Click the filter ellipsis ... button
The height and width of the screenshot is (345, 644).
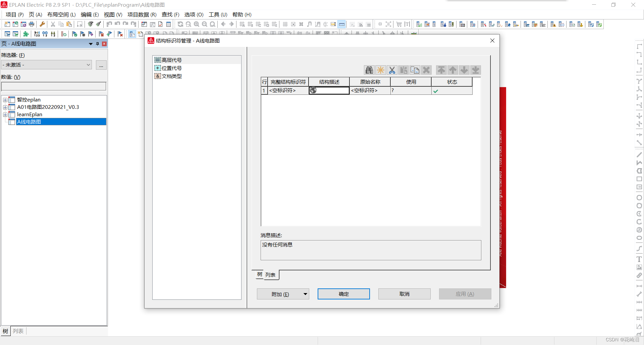pyautogui.click(x=101, y=65)
